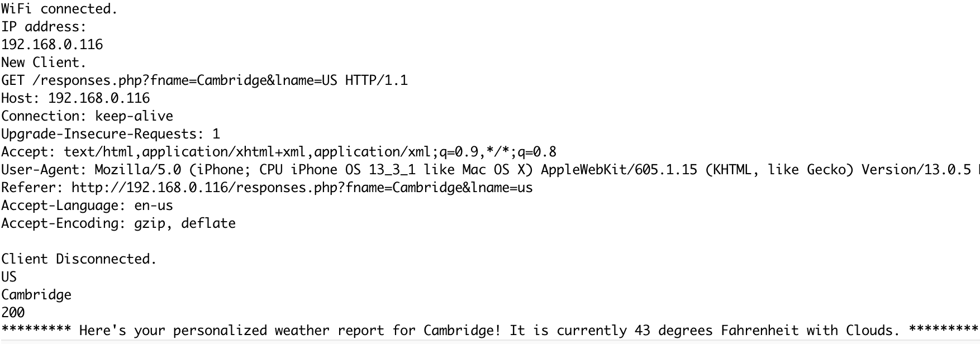Open the Referer http://192.168.0.116 URL
Screen dimensions: 980x344
(302, 188)
